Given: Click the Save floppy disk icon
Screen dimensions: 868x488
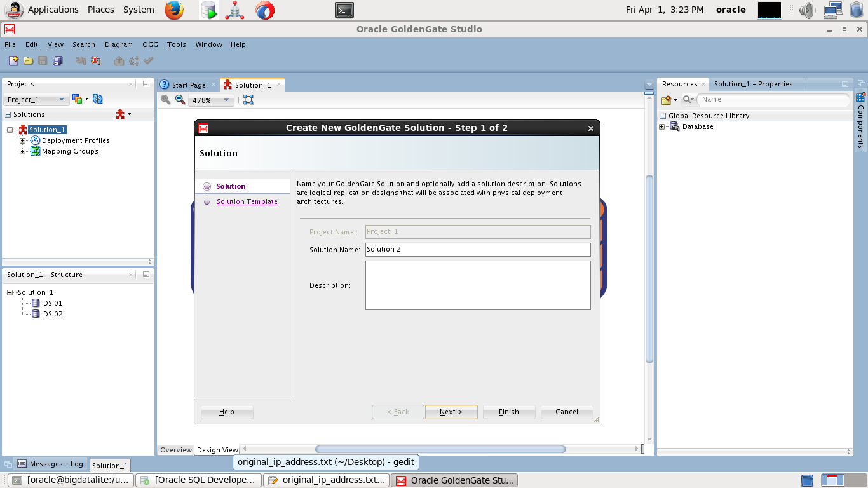Looking at the screenshot, I should (43, 61).
